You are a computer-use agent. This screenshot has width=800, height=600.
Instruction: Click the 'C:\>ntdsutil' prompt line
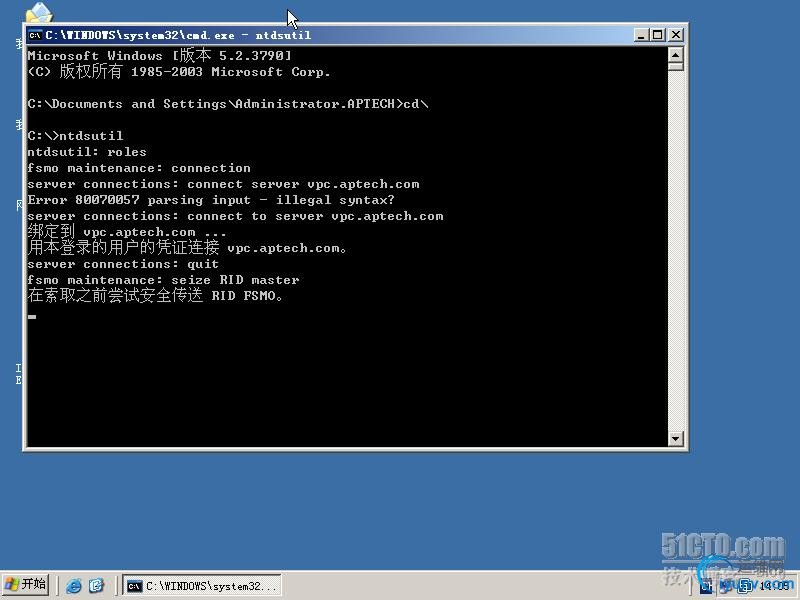pyautogui.click(x=75, y=136)
